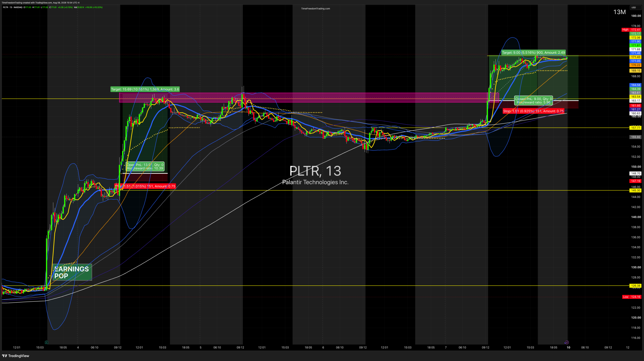Screen dimensions: 644x361
Task: Click the yellow 171.43 price label
Action: [x=636, y=57]
